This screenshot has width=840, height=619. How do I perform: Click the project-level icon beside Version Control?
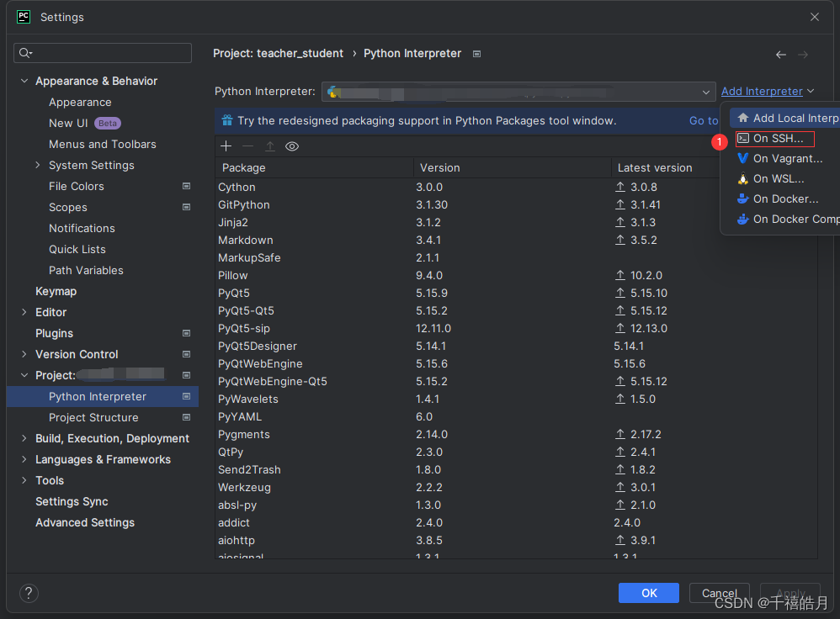186,354
